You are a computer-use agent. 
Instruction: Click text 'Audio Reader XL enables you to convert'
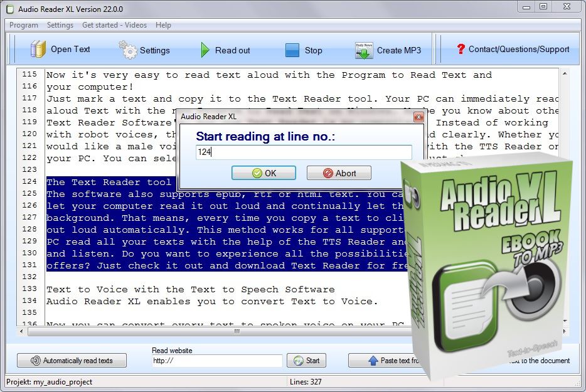coord(166,302)
